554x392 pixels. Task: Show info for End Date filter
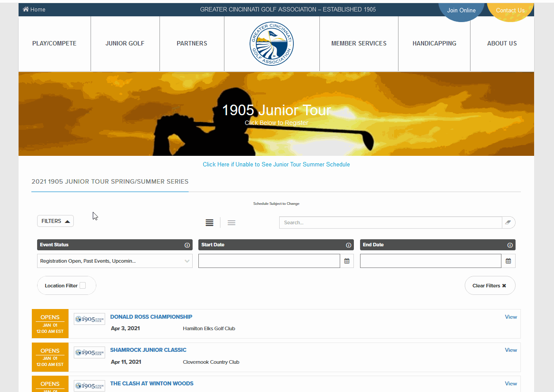[x=510, y=245]
